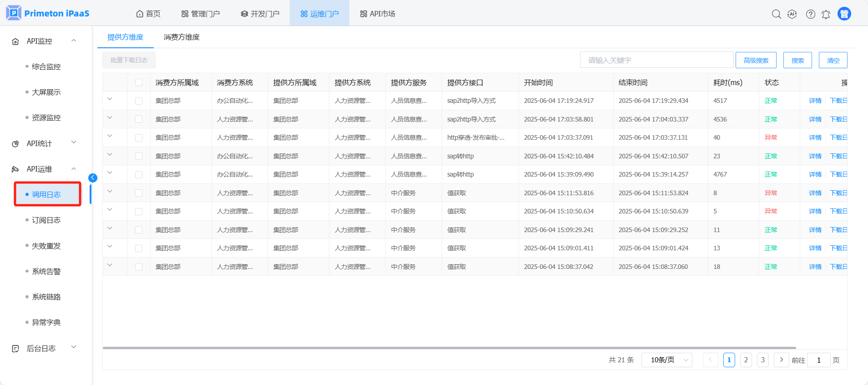The height and width of the screenshot is (385, 868).
Task: Go to next page arrow in pagination
Action: 781,360
